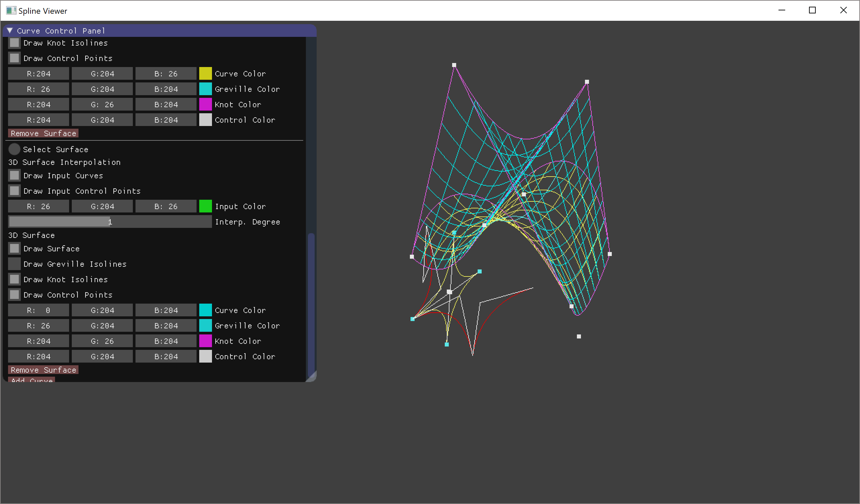860x504 pixels.
Task: Click the cyan Greville Color swatch at bottom
Action: coord(206,326)
